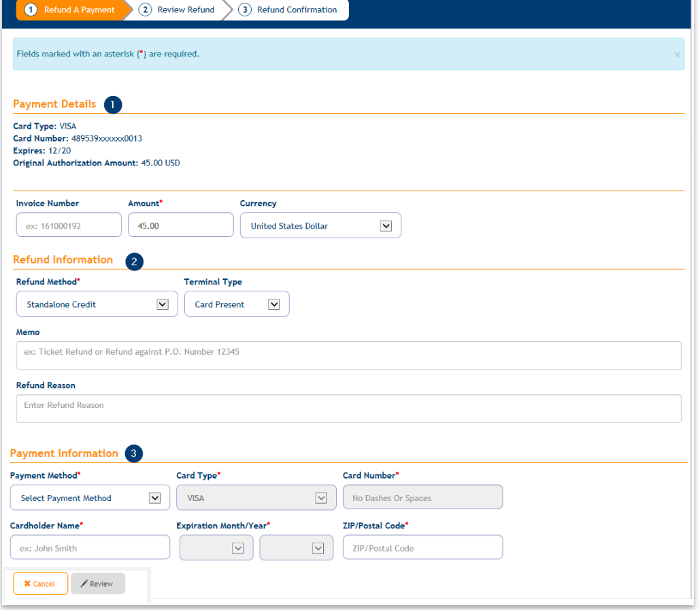Image resolution: width=700 pixels, height=610 pixels.
Task: Open the Expiration Year dropdown
Action: [x=297, y=548]
